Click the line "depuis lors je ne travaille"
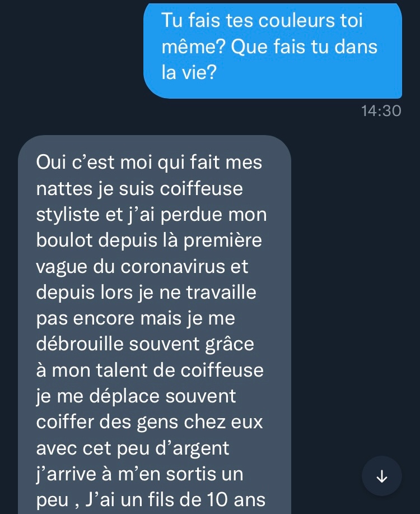The image size is (420, 514). 146,293
